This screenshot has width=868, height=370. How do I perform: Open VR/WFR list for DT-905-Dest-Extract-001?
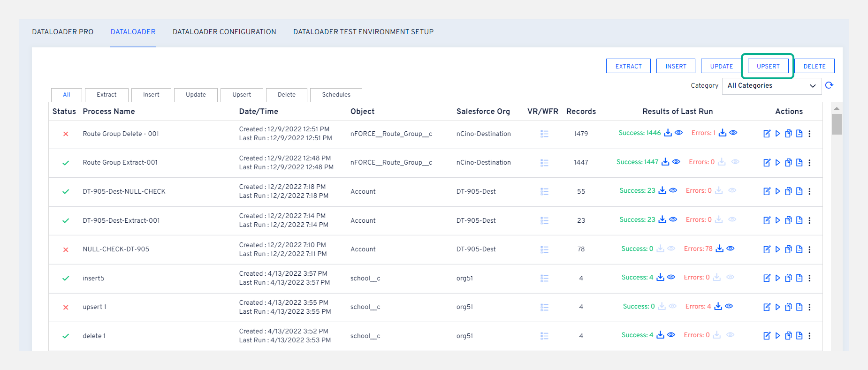[x=544, y=220]
